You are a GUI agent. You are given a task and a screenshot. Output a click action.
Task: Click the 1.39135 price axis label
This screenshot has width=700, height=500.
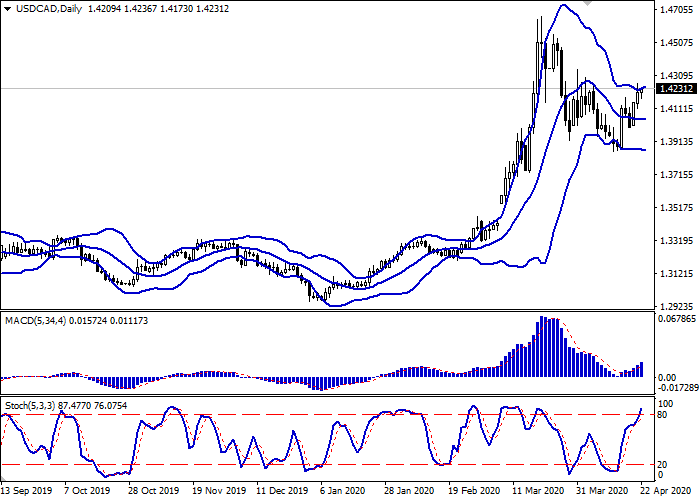(677, 142)
